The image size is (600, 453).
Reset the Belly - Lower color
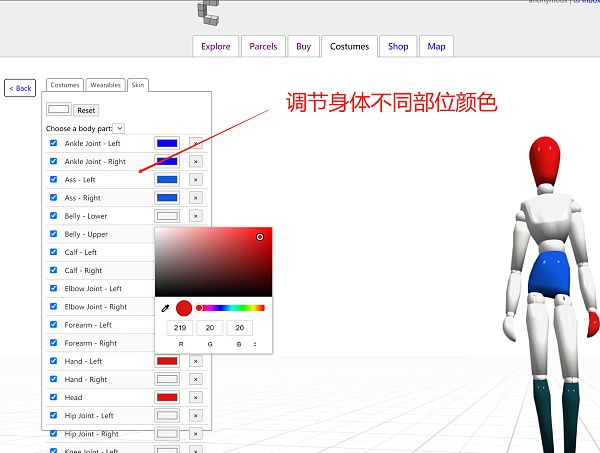point(195,216)
